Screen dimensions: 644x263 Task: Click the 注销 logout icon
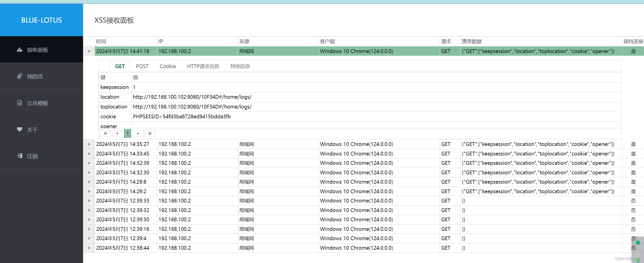click(19, 156)
